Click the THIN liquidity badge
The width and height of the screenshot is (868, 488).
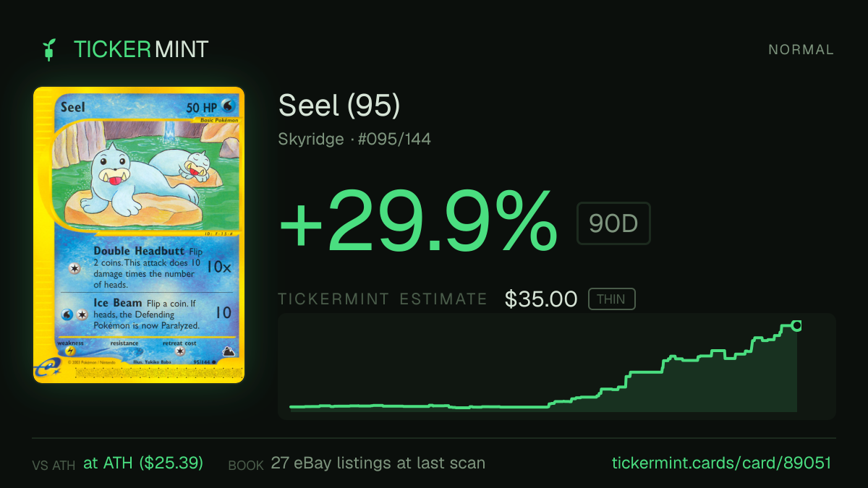[611, 299]
